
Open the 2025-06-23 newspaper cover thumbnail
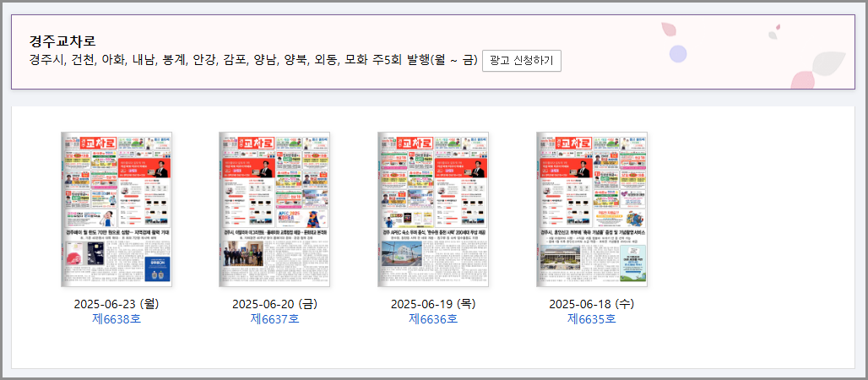(x=117, y=209)
